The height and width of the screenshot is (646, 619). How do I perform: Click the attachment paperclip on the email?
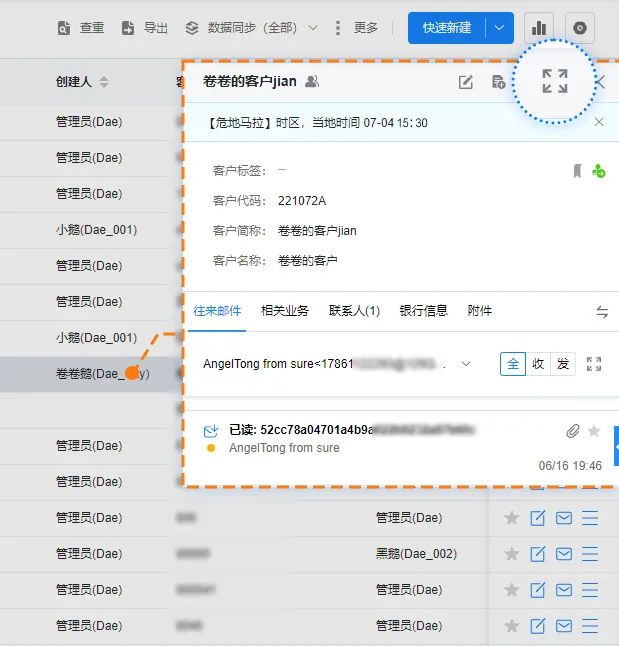[x=572, y=431]
